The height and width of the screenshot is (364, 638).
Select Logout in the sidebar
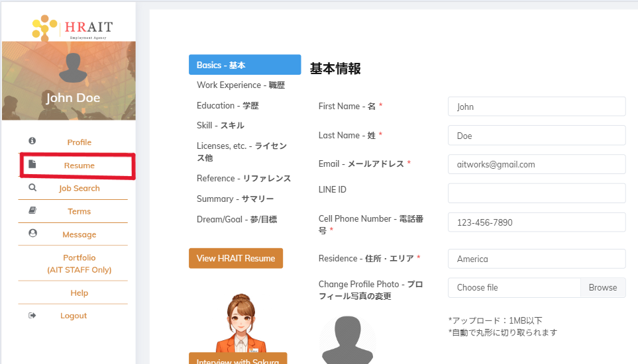coord(74,316)
